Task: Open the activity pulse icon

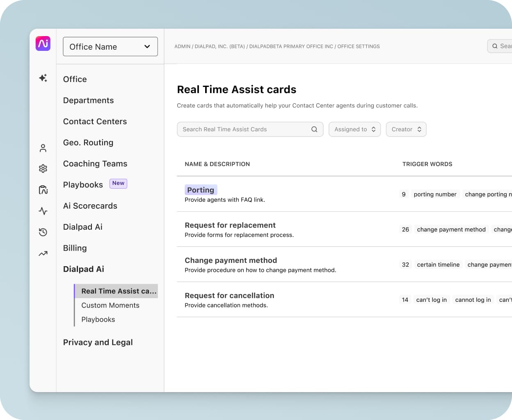Action: [x=43, y=211]
